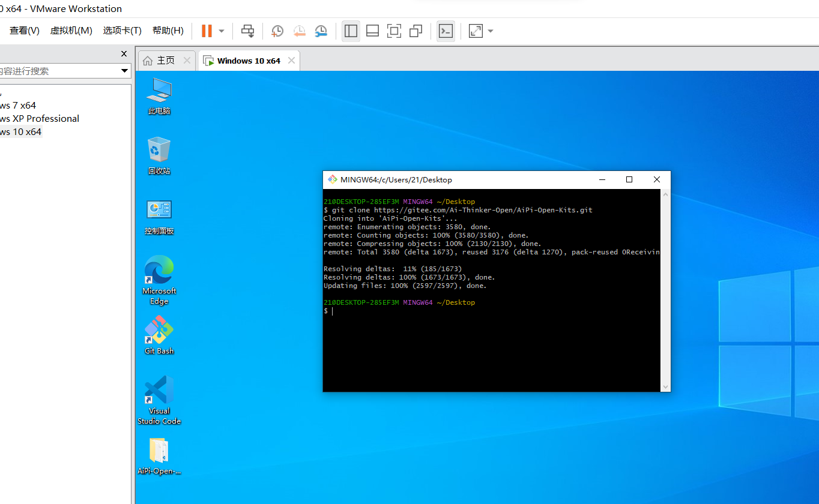Click the Git Bash window title icon
Viewport: 819px width, 504px height.
tap(332, 179)
